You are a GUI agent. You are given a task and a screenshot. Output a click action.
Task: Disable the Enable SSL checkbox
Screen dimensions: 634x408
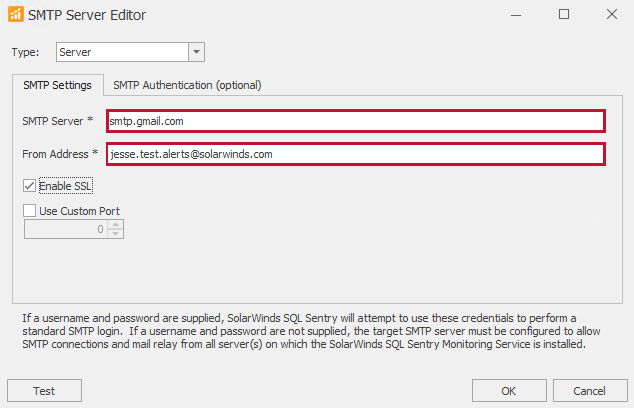tap(29, 186)
